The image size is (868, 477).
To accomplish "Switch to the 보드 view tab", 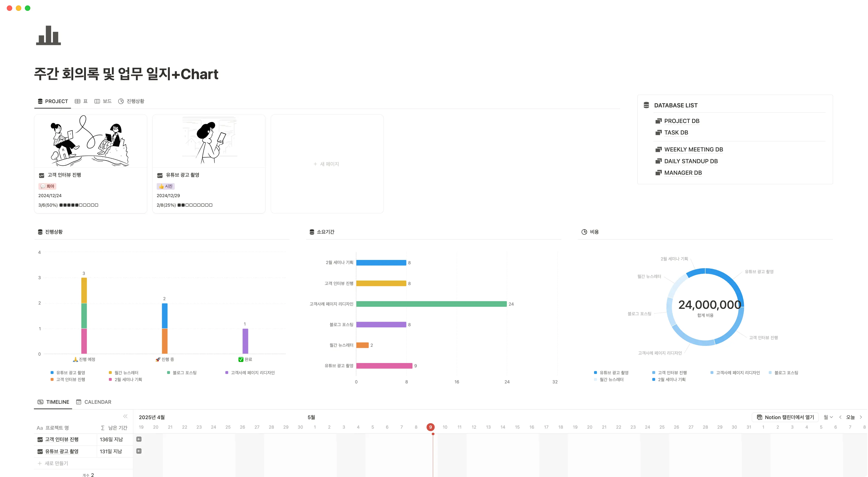I will pyautogui.click(x=103, y=101).
